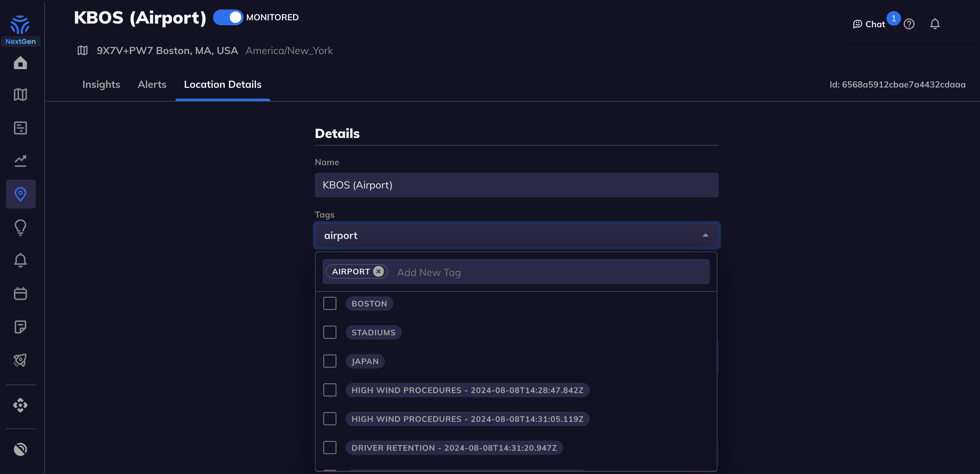Open notifications bell in top bar
Viewport: 980px width, 474px height.
(x=935, y=24)
